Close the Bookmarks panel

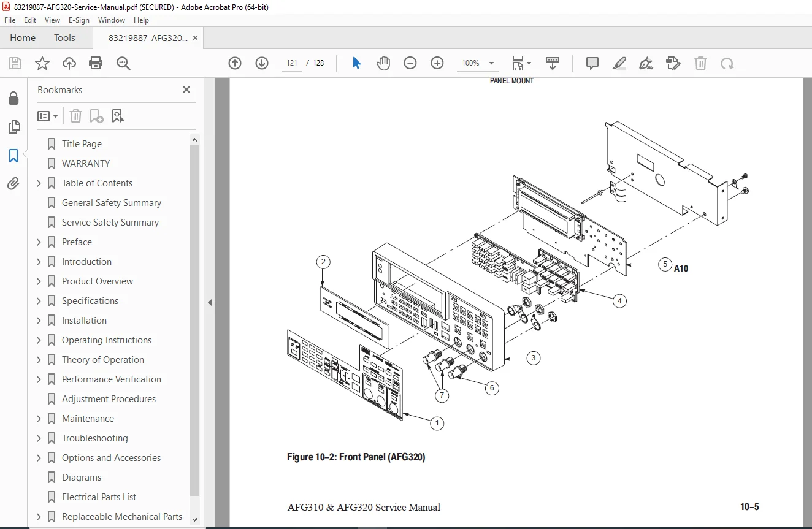(186, 90)
